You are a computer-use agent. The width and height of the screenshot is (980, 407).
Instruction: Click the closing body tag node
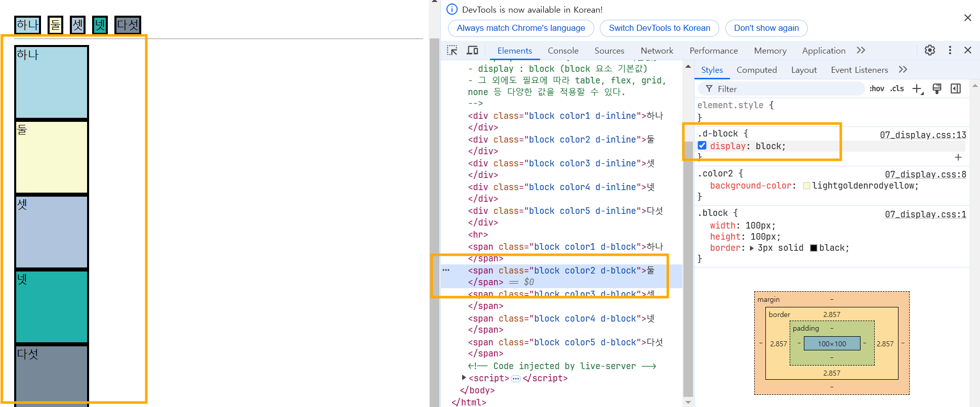pyautogui.click(x=477, y=390)
